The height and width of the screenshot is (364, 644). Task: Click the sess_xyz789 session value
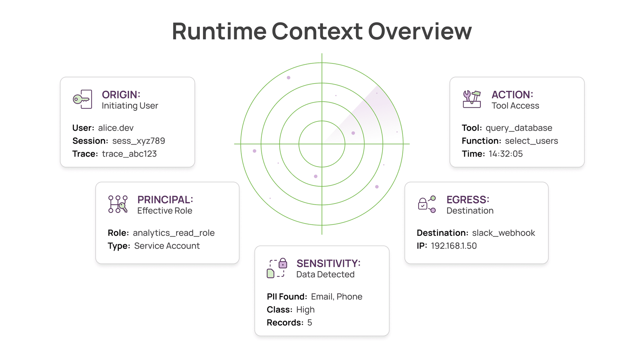coord(139,141)
